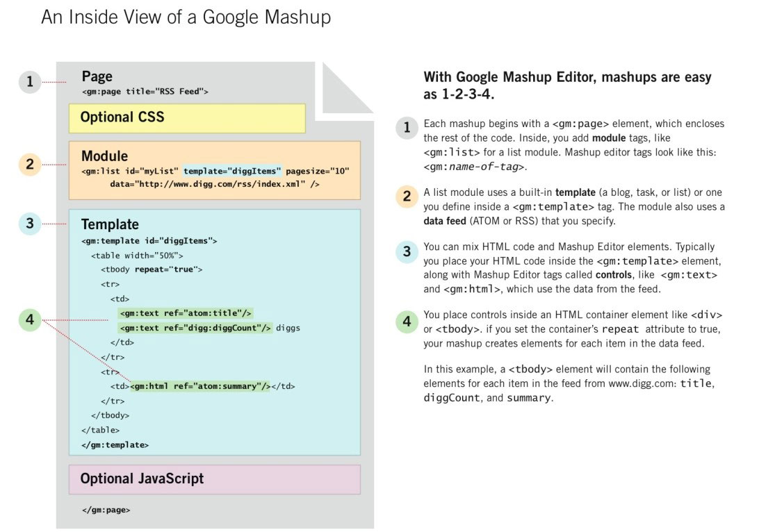The height and width of the screenshot is (532, 759).
Task: Select the bold phrase "data feed"
Action: pos(445,221)
